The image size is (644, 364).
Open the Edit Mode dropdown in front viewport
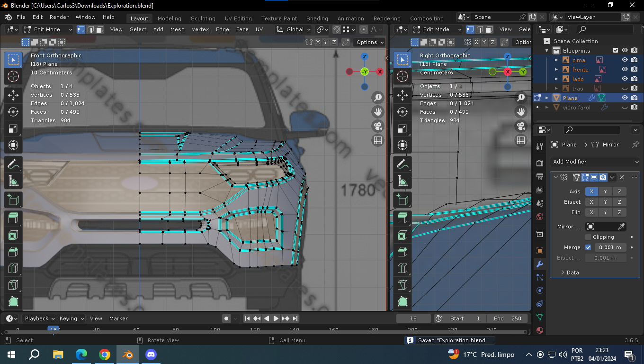47,29
